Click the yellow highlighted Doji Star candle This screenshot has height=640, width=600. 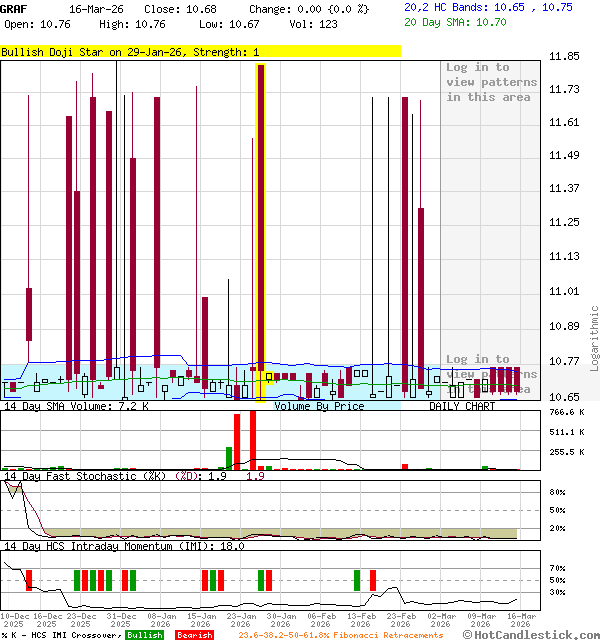[x=261, y=230]
